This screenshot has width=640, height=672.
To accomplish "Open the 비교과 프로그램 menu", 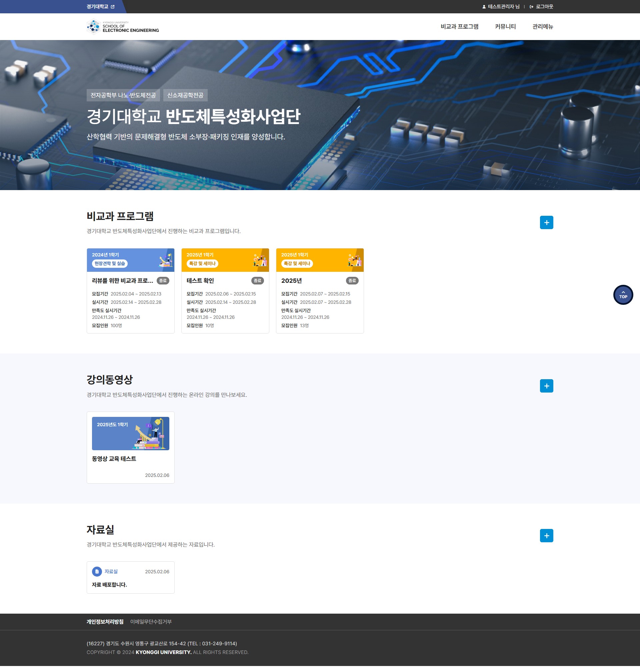I will click(459, 27).
